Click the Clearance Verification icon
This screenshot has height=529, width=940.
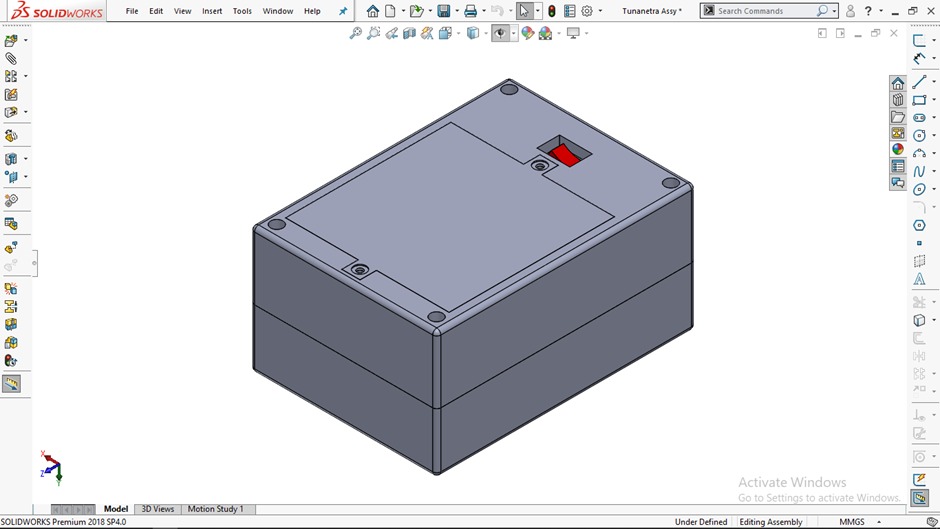pyautogui.click(x=11, y=306)
